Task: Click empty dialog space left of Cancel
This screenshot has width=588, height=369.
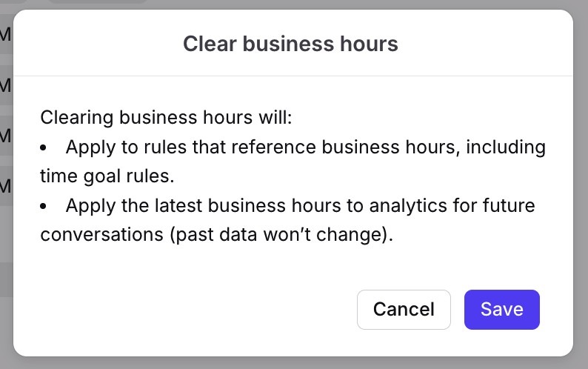Action: tap(185, 309)
